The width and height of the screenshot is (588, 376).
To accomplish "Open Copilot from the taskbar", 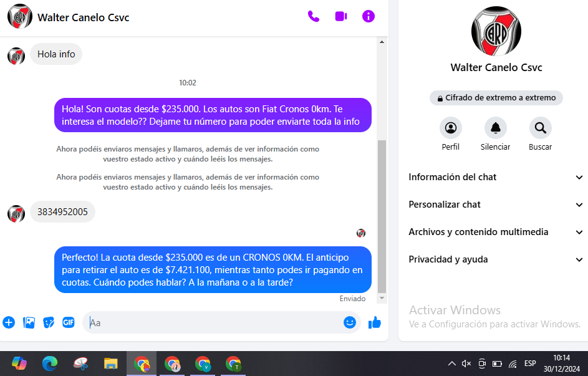I will click(19, 364).
